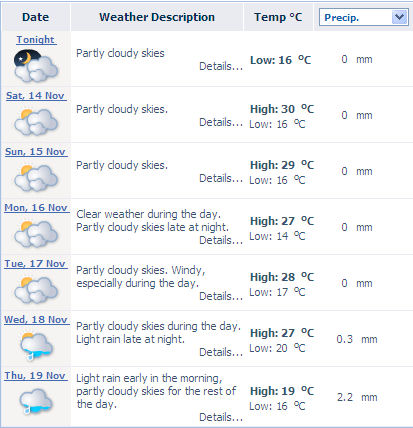Open the Sat, 14 Nov link
The height and width of the screenshot is (428, 413).
tap(36, 96)
